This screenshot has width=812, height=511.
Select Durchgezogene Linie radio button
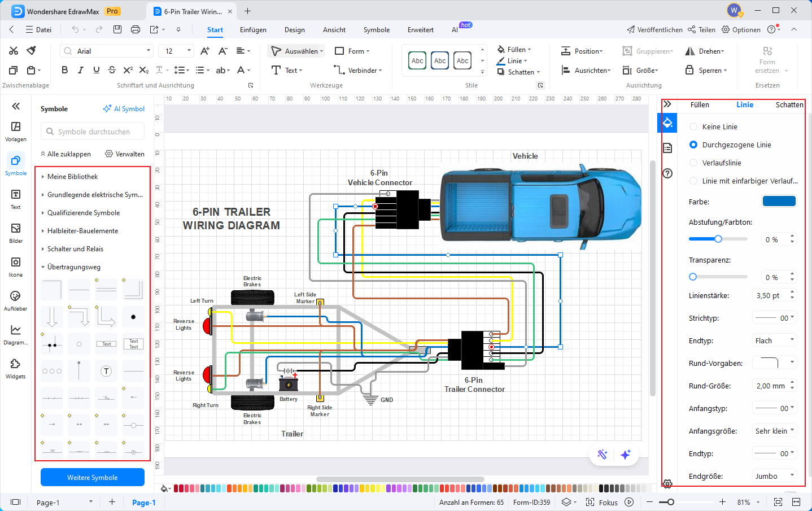click(693, 145)
